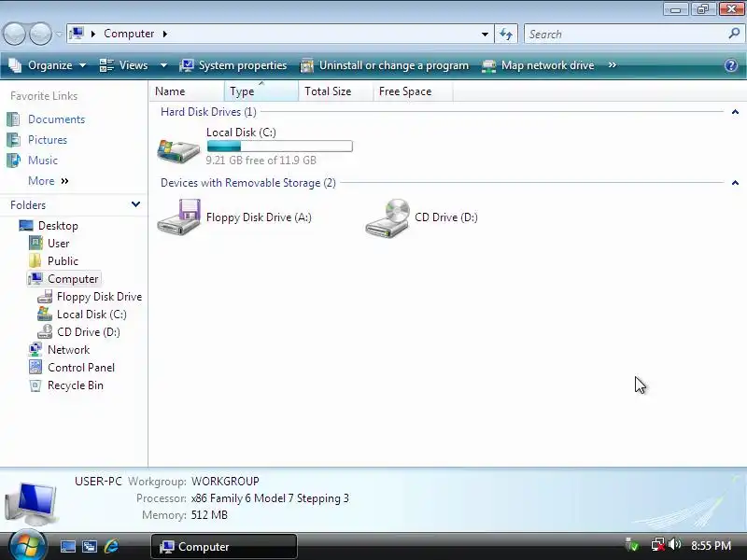The height and width of the screenshot is (560, 747).
Task: Click the Back navigation button
Action: [14, 34]
